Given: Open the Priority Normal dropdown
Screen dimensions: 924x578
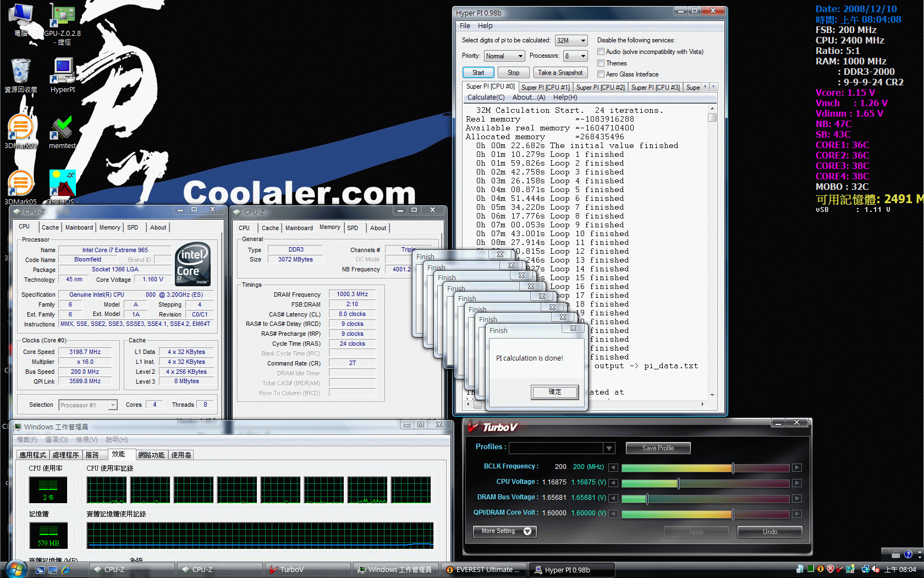Looking at the screenshot, I should pyautogui.click(x=504, y=56).
